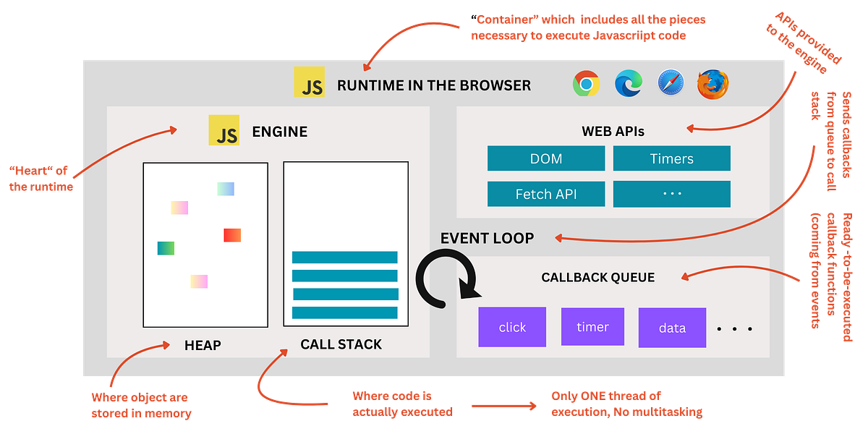The image size is (868, 434).
Task: Click the ellipsis box under Timers
Action: point(671,194)
